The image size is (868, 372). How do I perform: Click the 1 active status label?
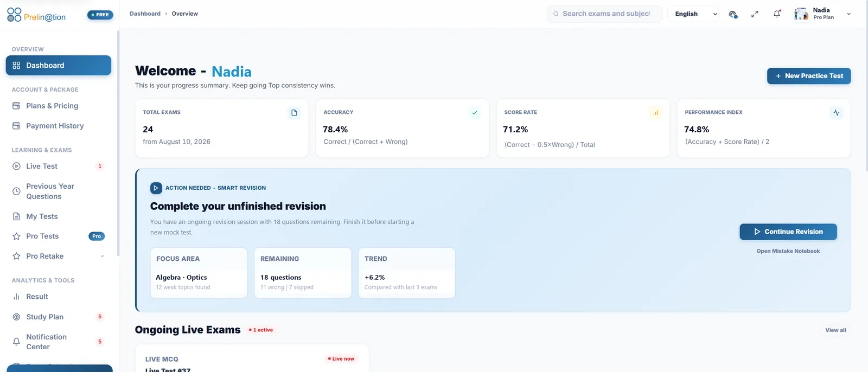coord(261,330)
